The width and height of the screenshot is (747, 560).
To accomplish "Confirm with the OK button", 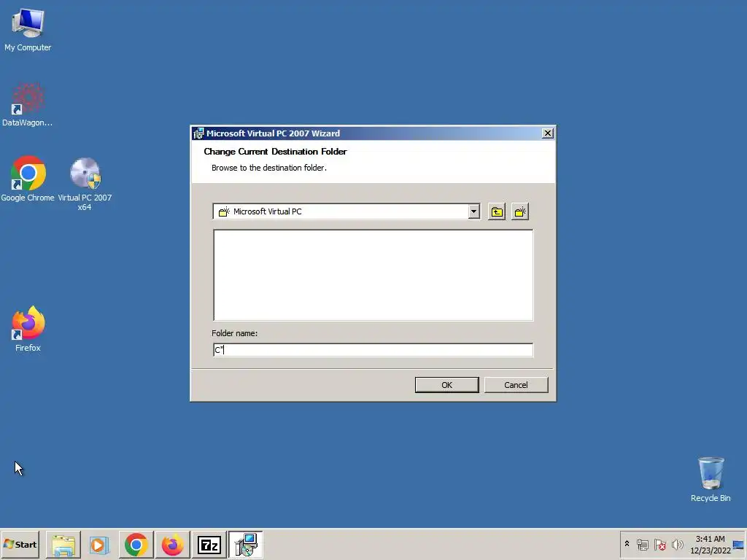I will pyautogui.click(x=447, y=385).
